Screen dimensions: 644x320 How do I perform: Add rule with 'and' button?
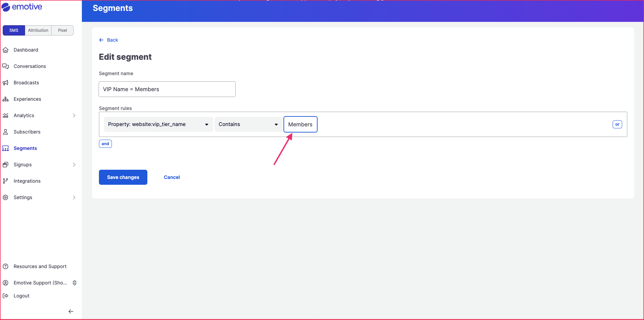[x=105, y=144]
